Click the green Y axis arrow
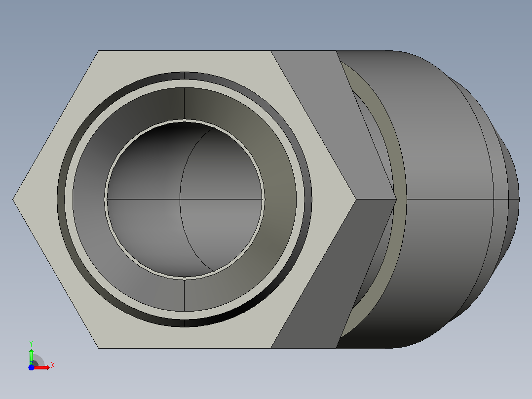Screen dimensions: 532x399 coord(31,357)
